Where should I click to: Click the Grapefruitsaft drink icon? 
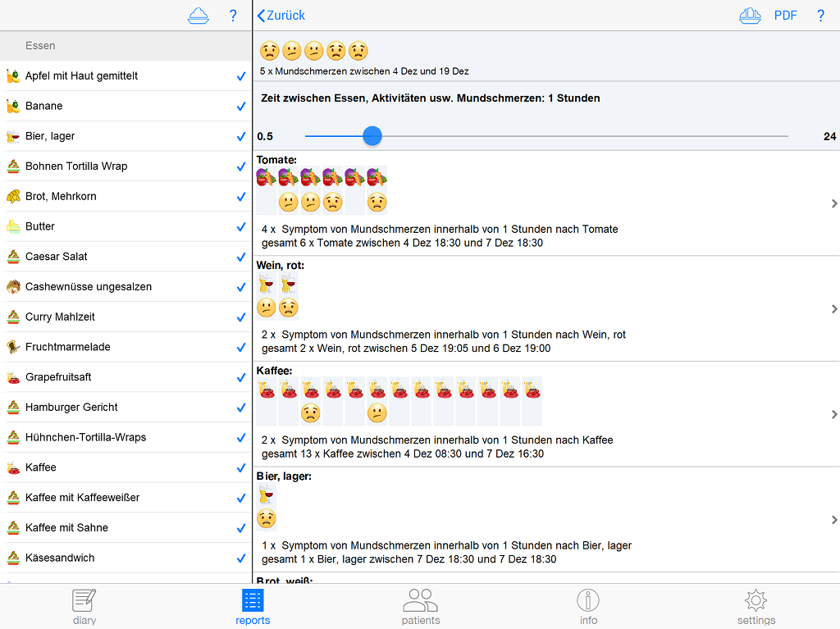click(x=13, y=377)
